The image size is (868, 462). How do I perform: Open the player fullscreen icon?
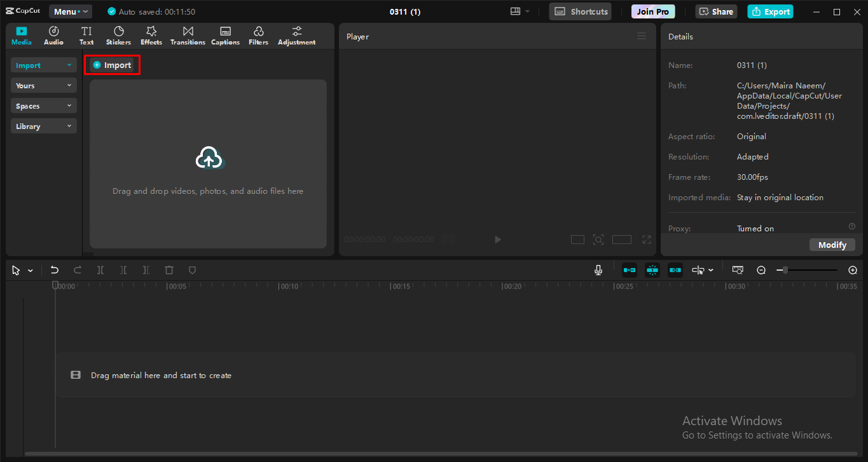coord(647,240)
